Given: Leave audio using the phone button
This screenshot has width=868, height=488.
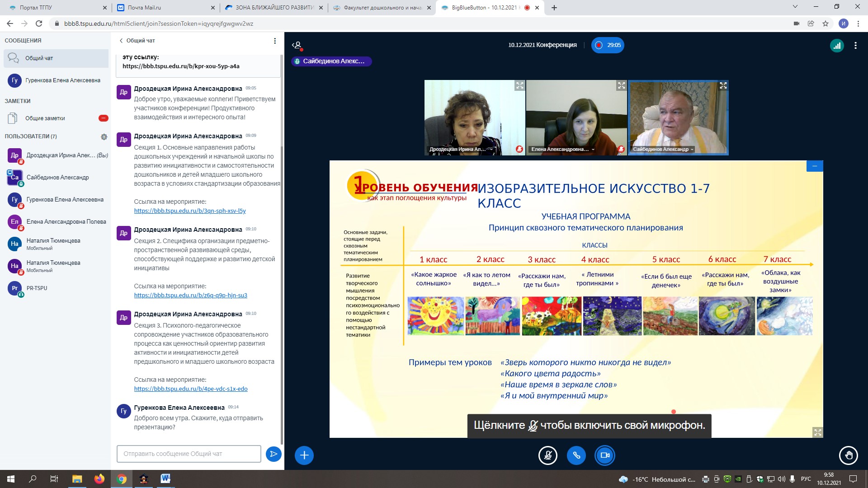Looking at the screenshot, I should (576, 455).
